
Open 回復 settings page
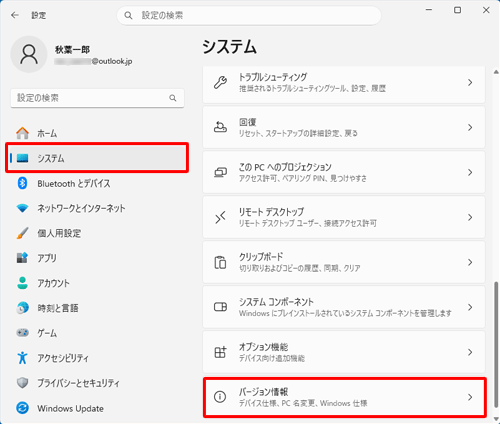tap(344, 127)
